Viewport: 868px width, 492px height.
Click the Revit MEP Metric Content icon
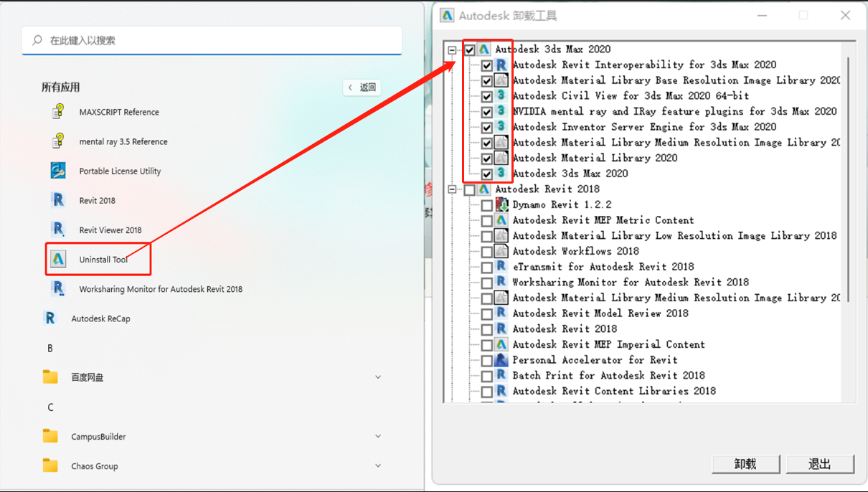point(501,220)
